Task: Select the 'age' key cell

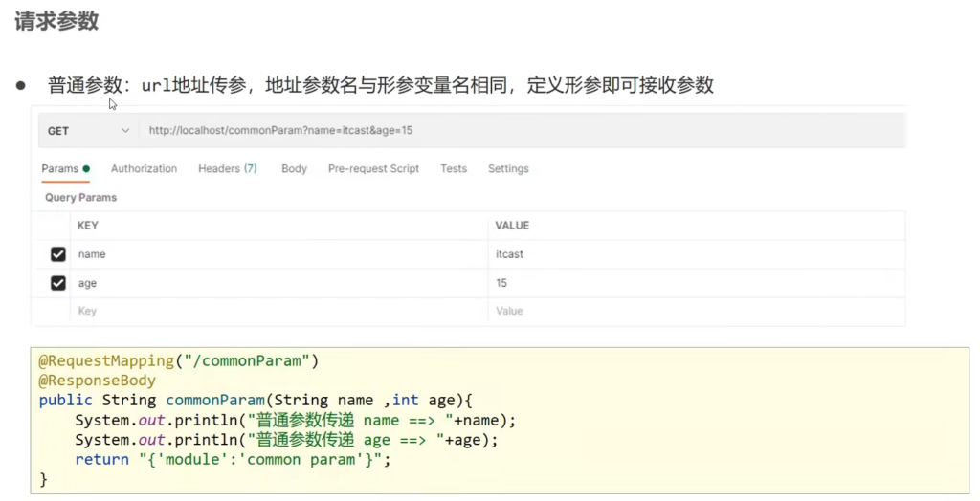Action: pos(87,283)
